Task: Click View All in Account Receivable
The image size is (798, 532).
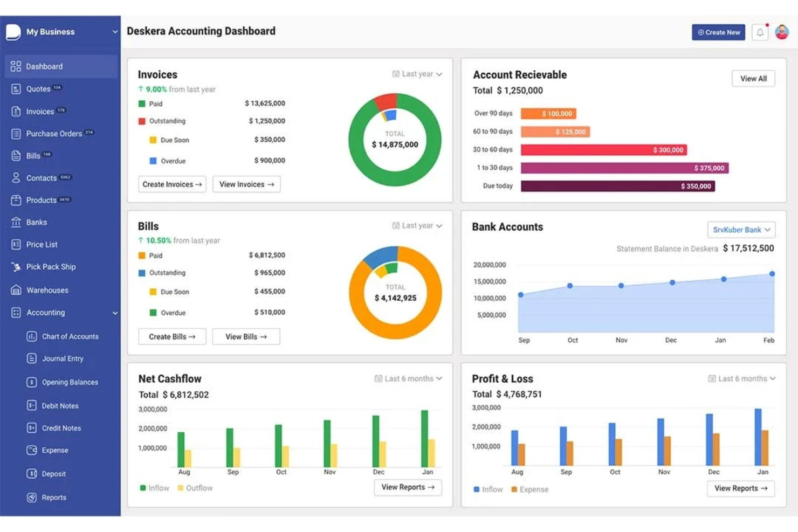Action: tap(753, 78)
